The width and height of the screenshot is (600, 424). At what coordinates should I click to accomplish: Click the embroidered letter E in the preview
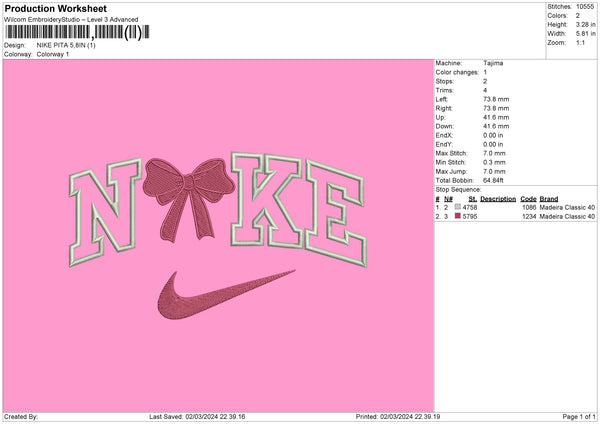pyautogui.click(x=336, y=213)
